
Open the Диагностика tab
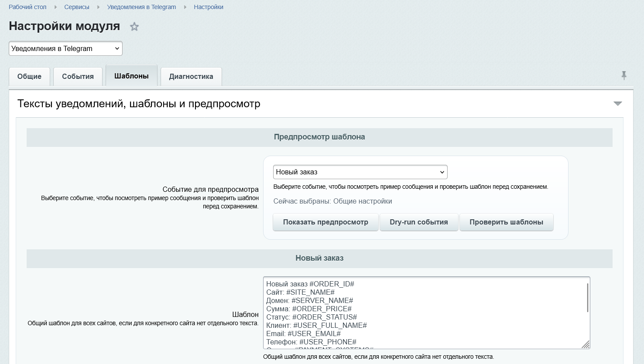(191, 76)
